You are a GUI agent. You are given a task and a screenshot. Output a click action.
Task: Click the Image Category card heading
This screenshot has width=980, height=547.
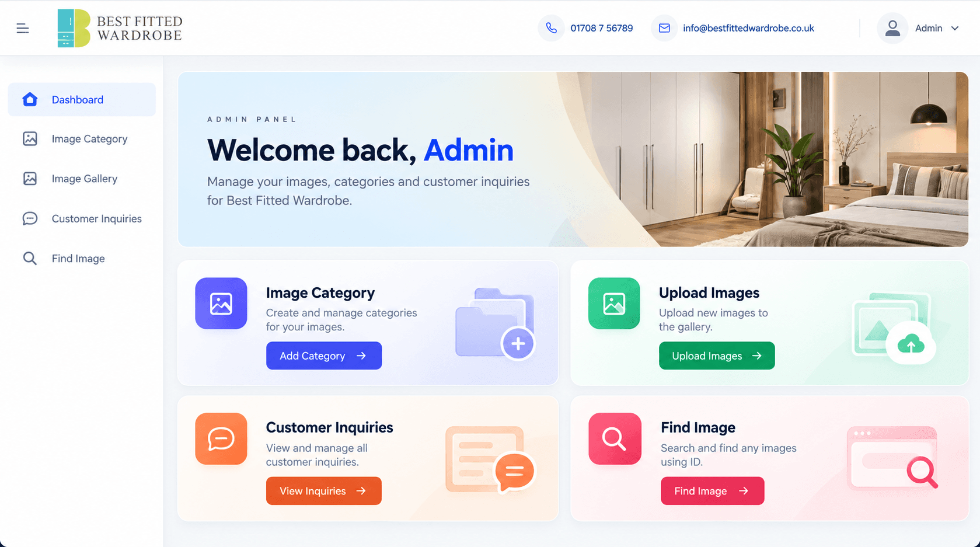(320, 292)
